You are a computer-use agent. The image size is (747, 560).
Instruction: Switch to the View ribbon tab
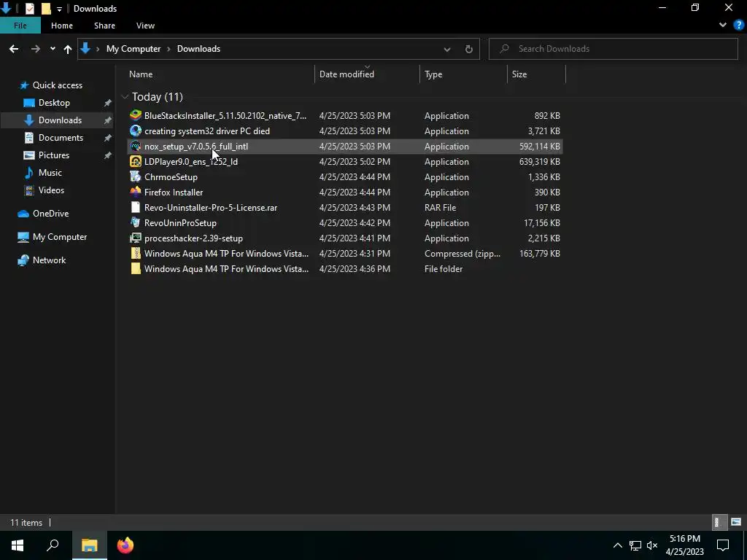tap(145, 26)
